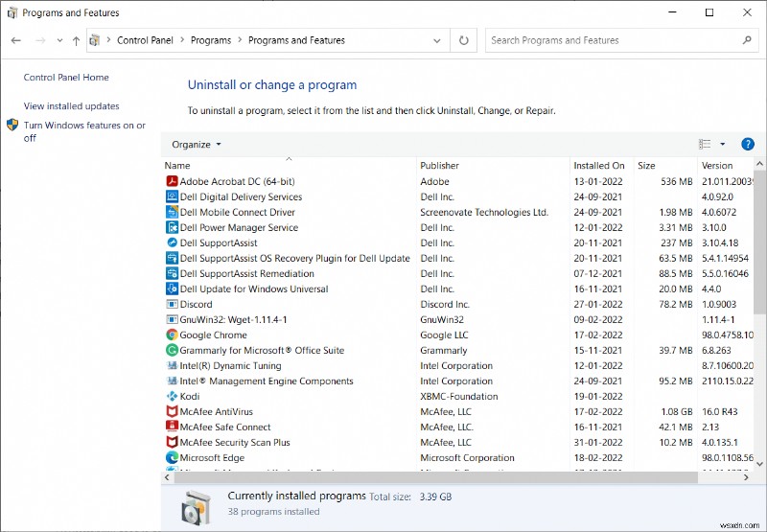Click the refresh button beside address bar
This screenshot has height=532, width=767.
coord(463,40)
